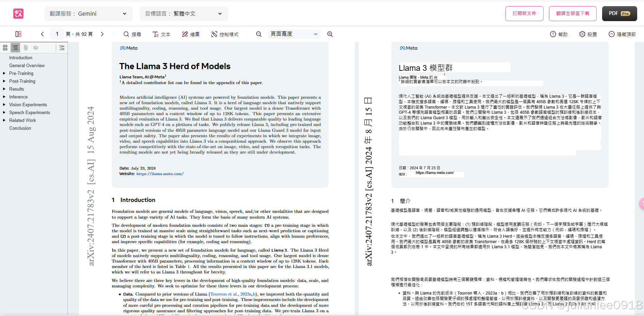
Task: Zoom out with the minus magnifier
Action: (x=259, y=34)
